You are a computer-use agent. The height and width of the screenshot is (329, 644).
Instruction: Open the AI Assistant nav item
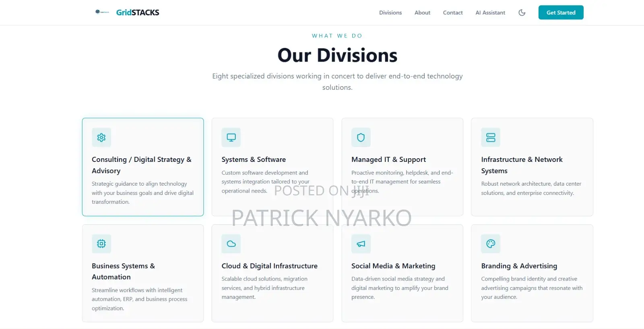point(490,12)
